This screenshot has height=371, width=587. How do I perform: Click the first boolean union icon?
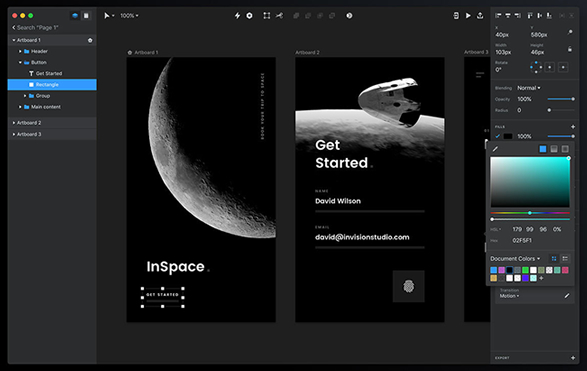point(296,16)
